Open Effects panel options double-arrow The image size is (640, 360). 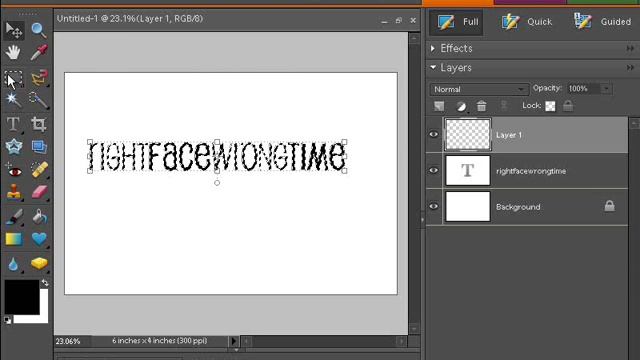630,49
